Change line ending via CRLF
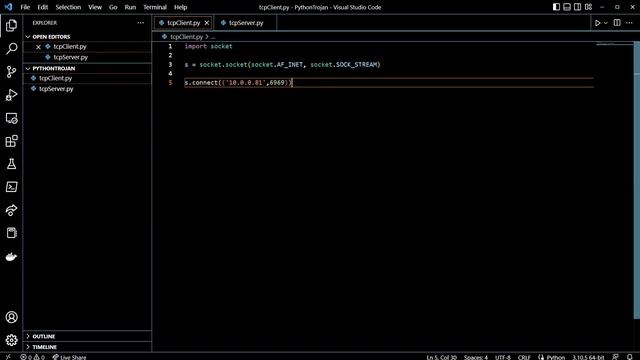 pos(524,357)
